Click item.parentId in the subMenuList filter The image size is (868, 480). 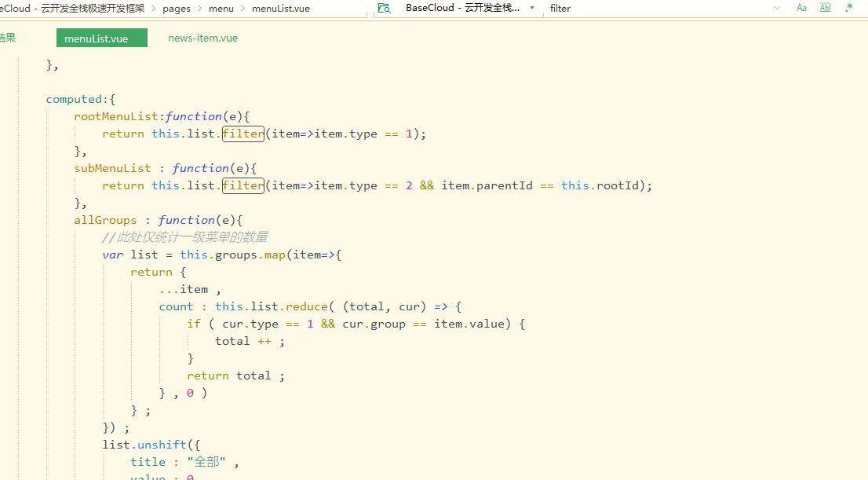[487, 185]
